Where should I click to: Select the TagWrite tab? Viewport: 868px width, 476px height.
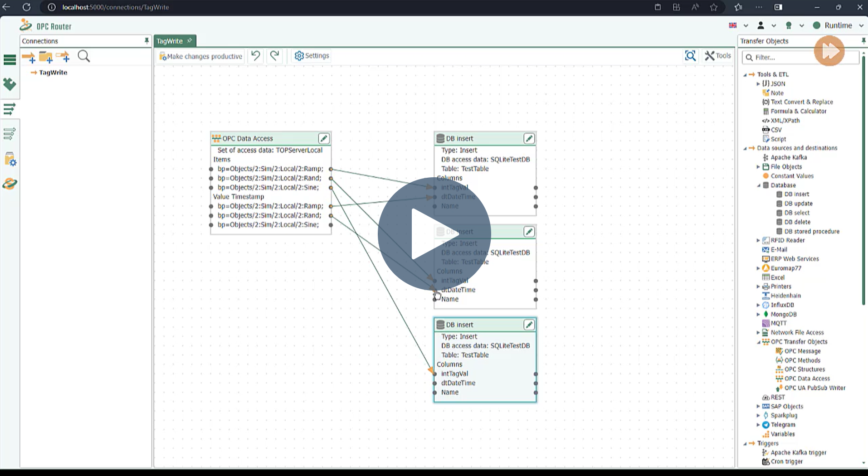[x=170, y=41]
